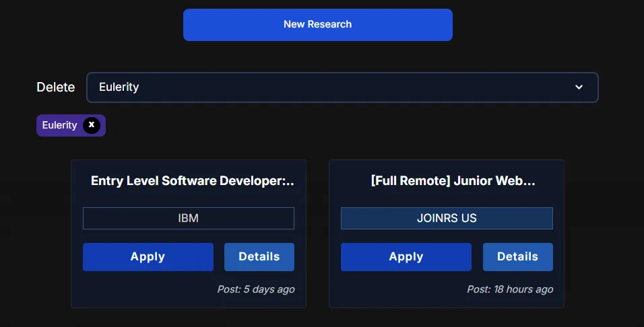Image resolution: width=644 pixels, height=327 pixels.
Task: Click the Delete label
Action: pyautogui.click(x=56, y=87)
